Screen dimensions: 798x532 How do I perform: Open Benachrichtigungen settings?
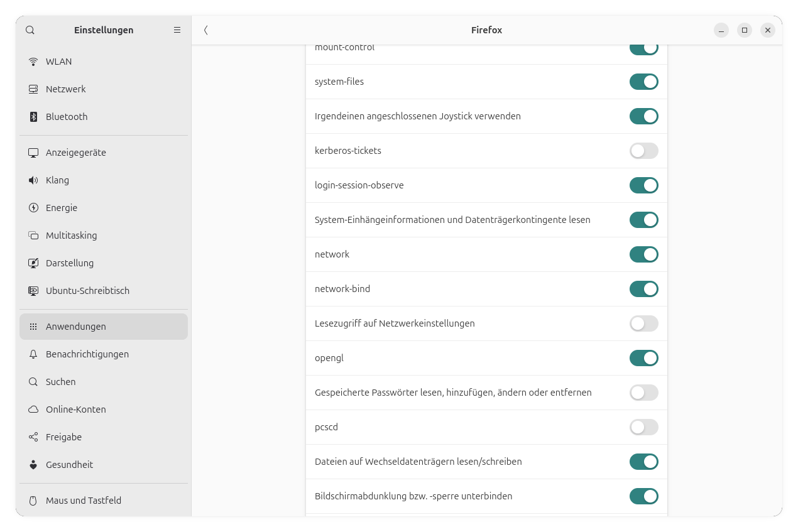click(x=104, y=354)
